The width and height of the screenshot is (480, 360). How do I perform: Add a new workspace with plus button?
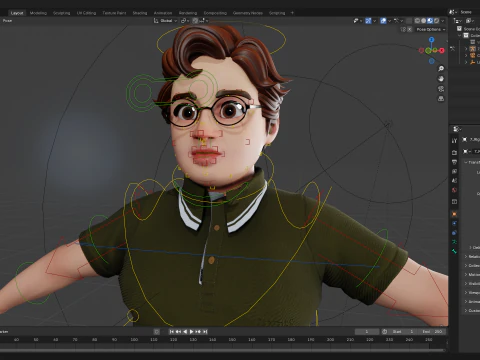pos(292,13)
